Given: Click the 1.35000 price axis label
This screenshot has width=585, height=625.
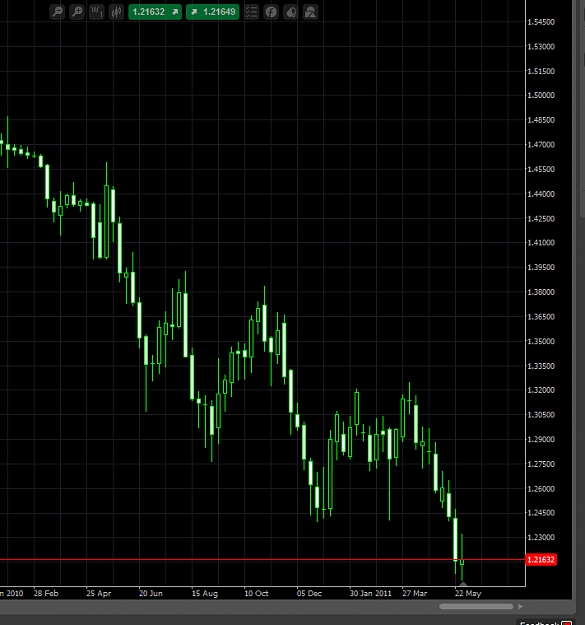Looking at the screenshot, I should pyautogui.click(x=541, y=341).
